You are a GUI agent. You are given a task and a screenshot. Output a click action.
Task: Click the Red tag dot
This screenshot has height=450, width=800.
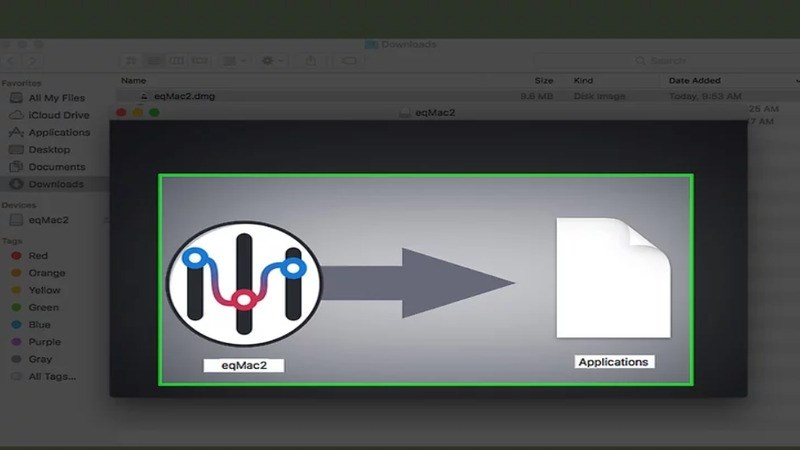pos(16,256)
